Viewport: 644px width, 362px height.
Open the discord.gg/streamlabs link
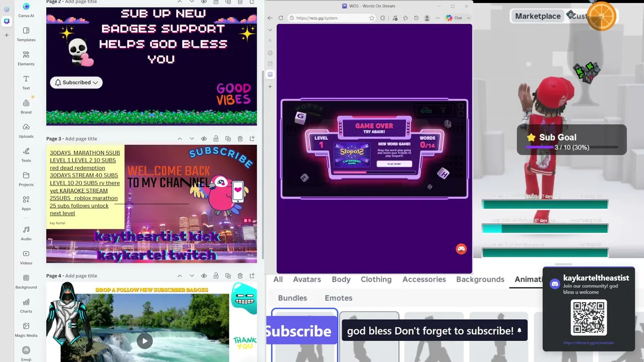(589, 343)
